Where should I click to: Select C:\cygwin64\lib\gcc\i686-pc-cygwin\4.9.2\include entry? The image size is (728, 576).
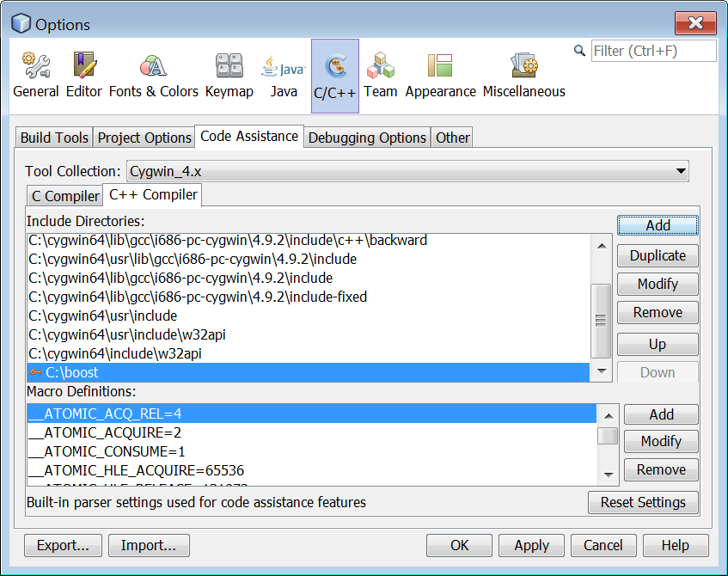tap(309, 278)
